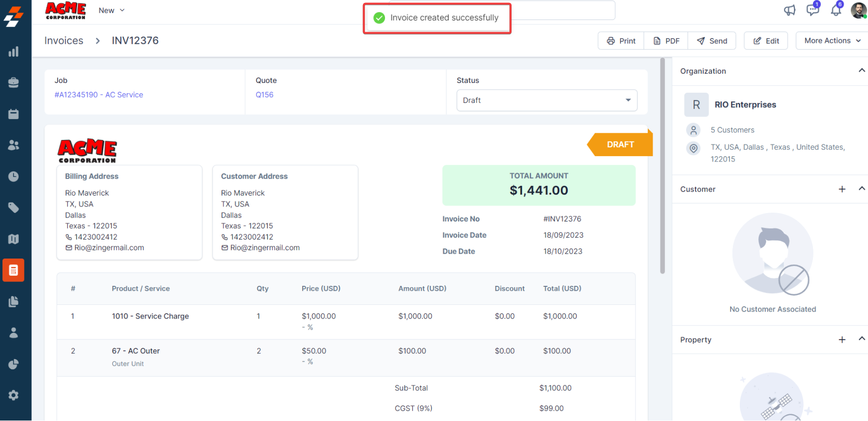Download the invoice as PDF

click(x=666, y=41)
